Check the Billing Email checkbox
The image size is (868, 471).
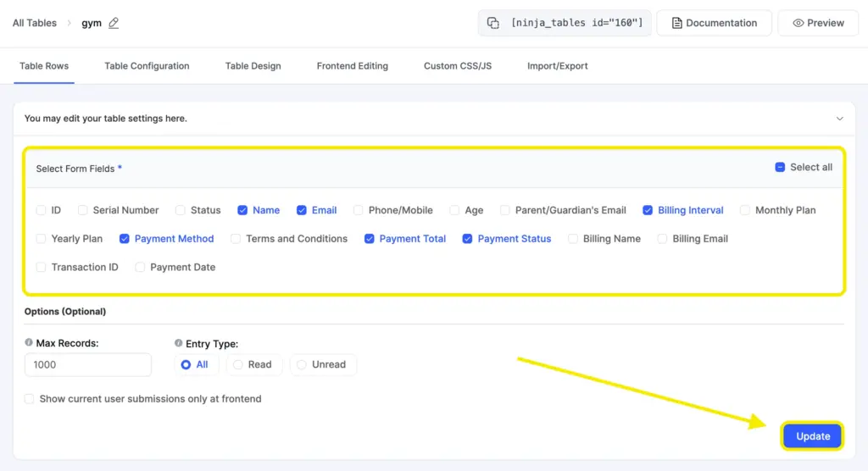(662, 239)
